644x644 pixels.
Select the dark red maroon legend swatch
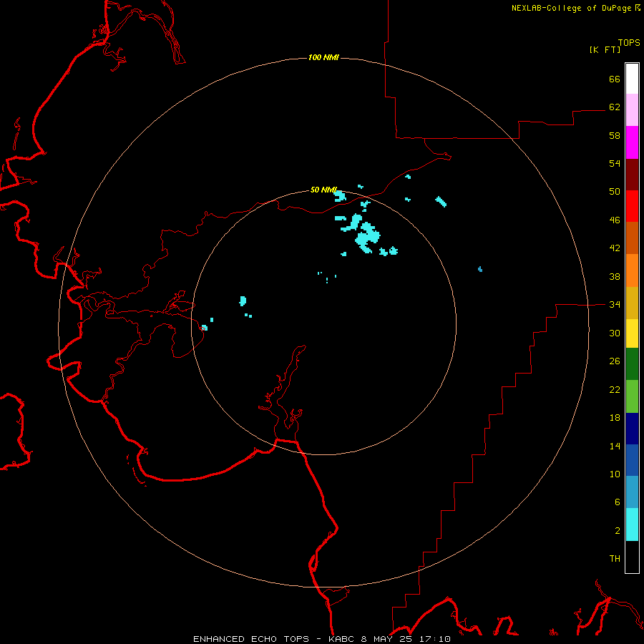(632, 174)
